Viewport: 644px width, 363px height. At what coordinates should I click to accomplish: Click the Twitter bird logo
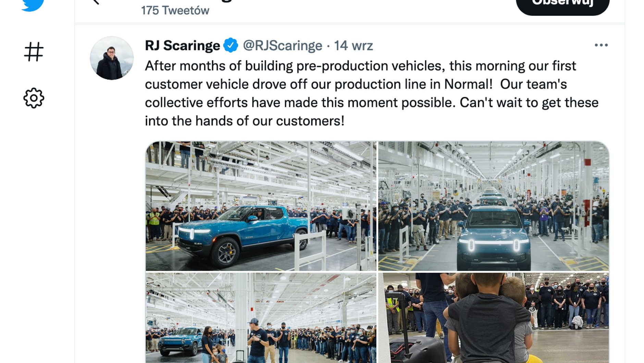(33, 5)
